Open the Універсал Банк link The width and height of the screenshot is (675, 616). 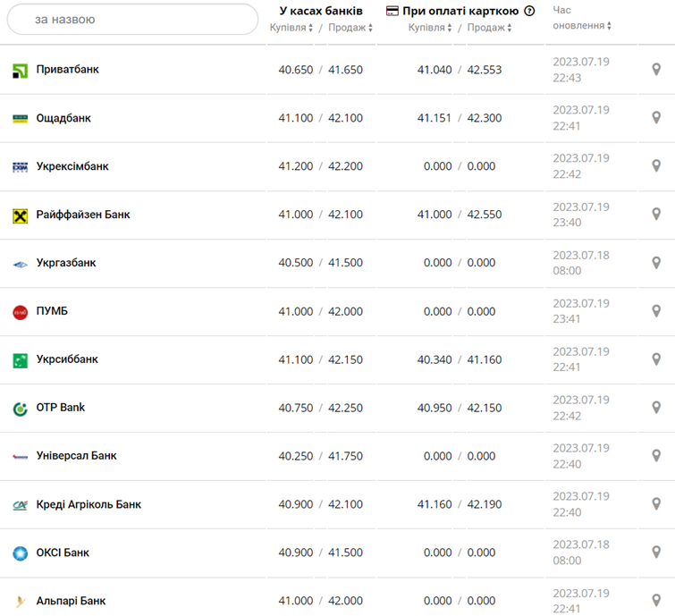pyautogui.click(x=76, y=456)
